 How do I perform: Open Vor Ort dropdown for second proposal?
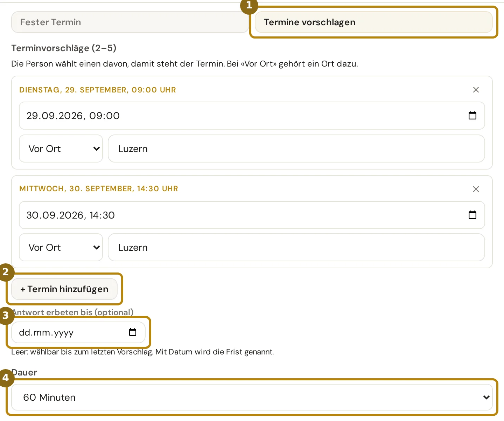pos(61,247)
